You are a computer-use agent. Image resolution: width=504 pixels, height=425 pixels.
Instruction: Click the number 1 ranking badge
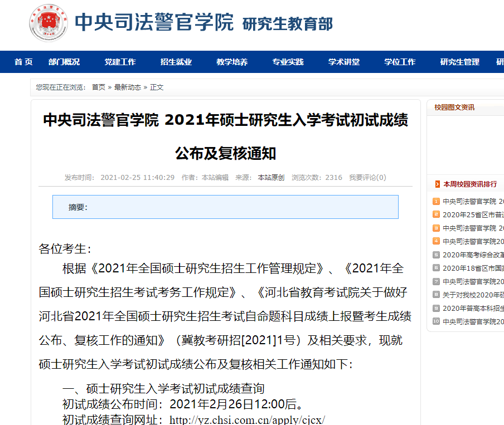click(x=436, y=201)
